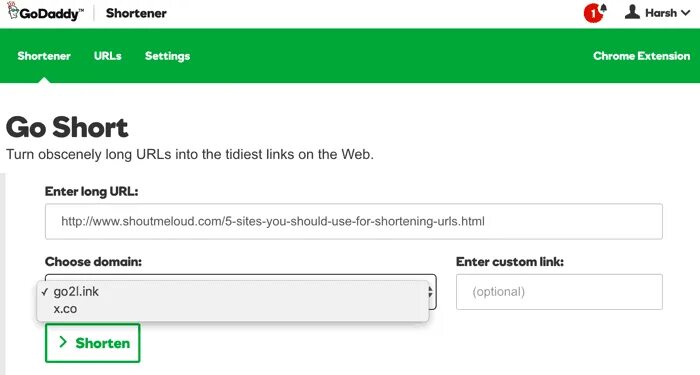This screenshot has width=700, height=375.
Task: Click the Shortener header title
Action: point(136,13)
